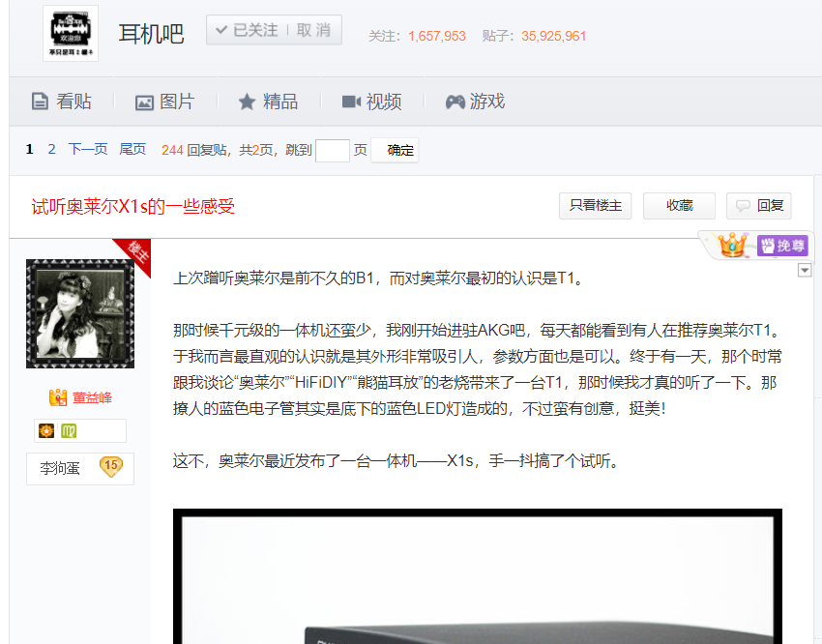
Task: Click the 1,657,953 follower count
Action: [437, 36]
